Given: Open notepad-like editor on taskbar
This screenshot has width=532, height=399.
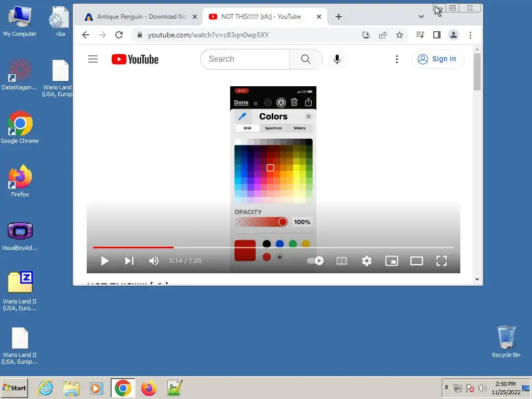Looking at the screenshot, I should pyautogui.click(x=175, y=388).
